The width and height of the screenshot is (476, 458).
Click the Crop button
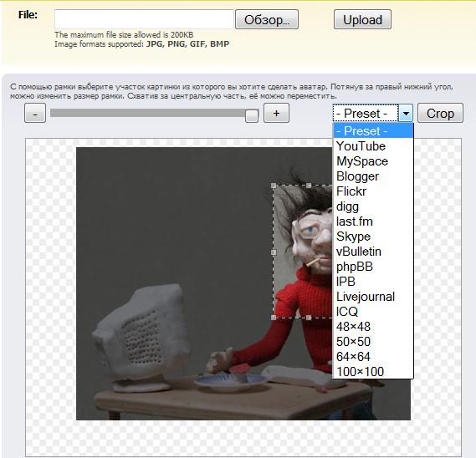[x=440, y=113]
